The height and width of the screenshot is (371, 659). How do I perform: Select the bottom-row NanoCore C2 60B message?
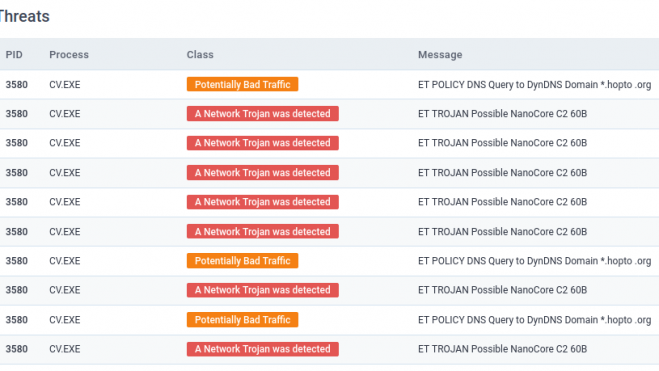pos(502,349)
